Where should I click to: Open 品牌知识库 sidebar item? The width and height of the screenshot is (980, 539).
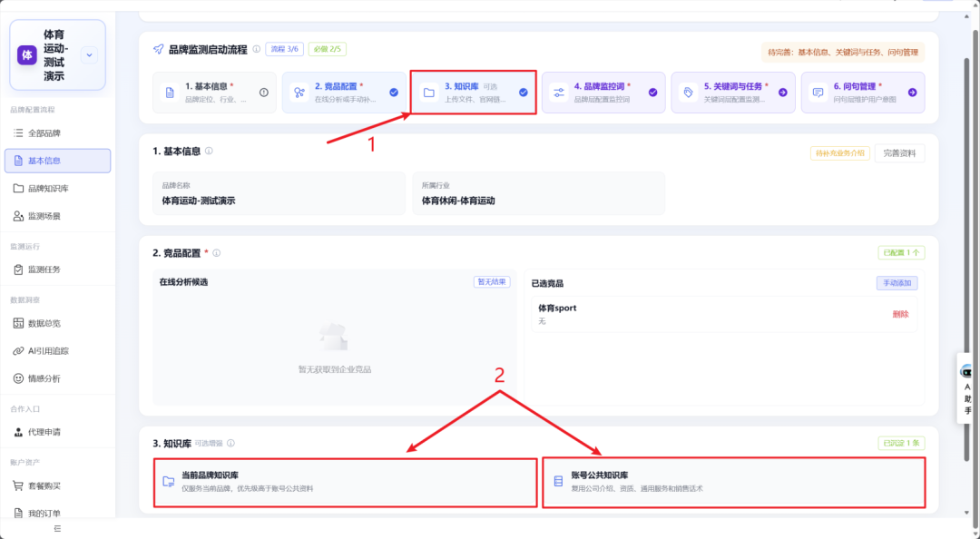point(57,188)
